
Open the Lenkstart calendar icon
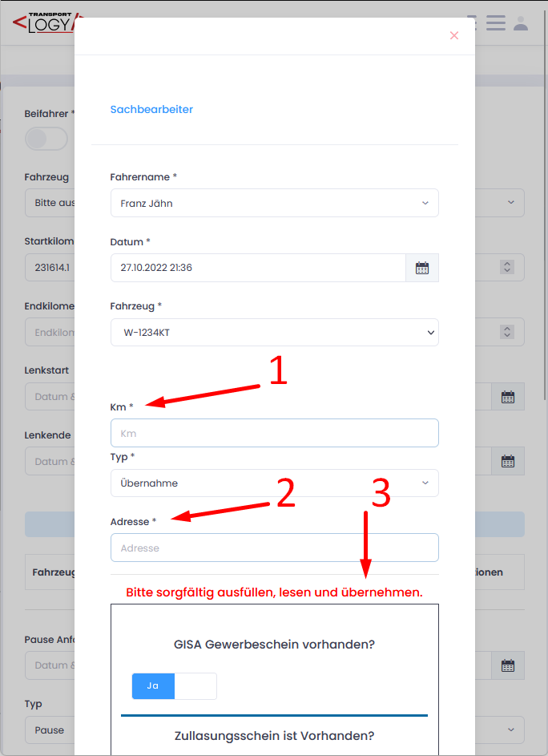pyautogui.click(x=507, y=397)
